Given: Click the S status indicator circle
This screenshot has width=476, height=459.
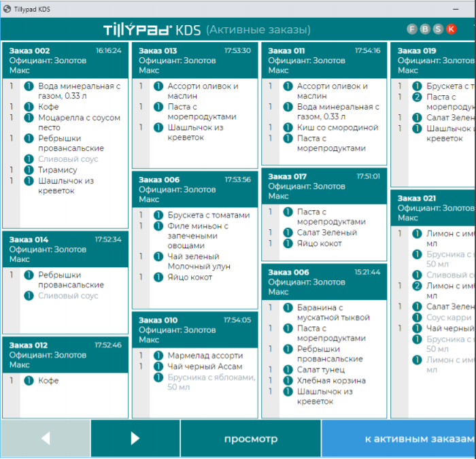Looking at the screenshot, I should click(438, 29).
